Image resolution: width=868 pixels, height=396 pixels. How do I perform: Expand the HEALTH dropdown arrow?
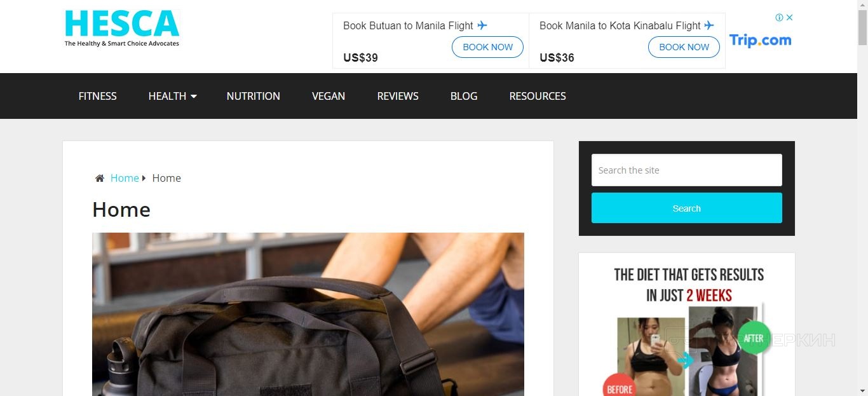[194, 96]
